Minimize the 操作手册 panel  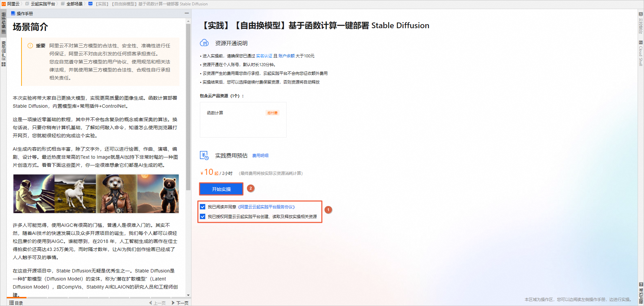click(186, 13)
